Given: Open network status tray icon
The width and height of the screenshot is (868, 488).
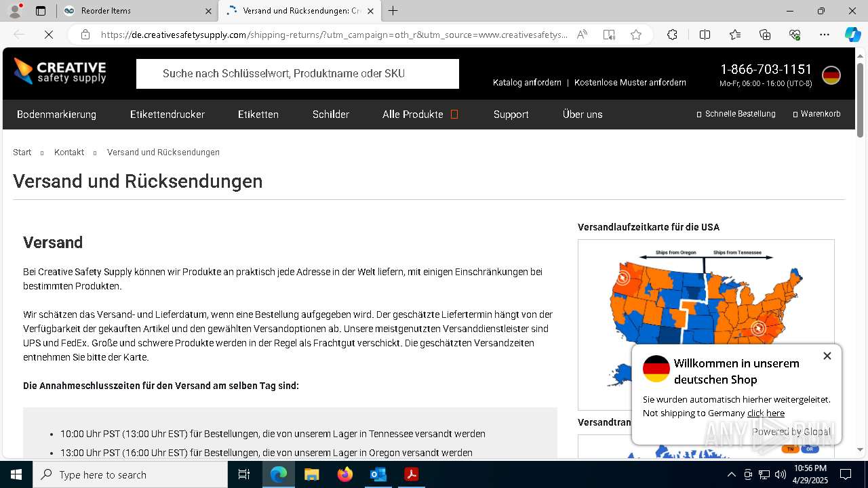Looking at the screenshot, I should (x=764, y=474).
